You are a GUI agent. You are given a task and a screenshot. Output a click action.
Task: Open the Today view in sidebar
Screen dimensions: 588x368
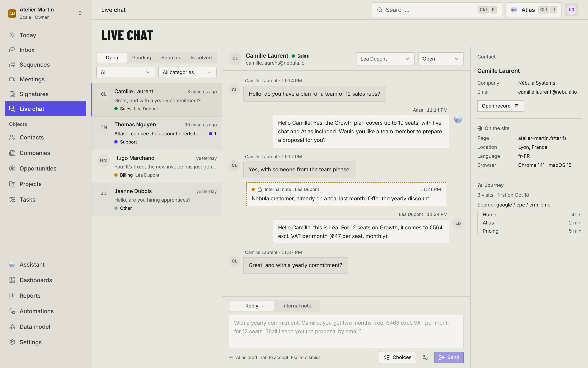[x=46, y=35]
